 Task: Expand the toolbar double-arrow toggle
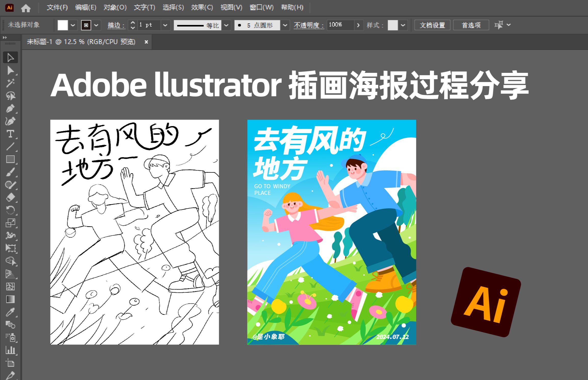pos(5,37)
